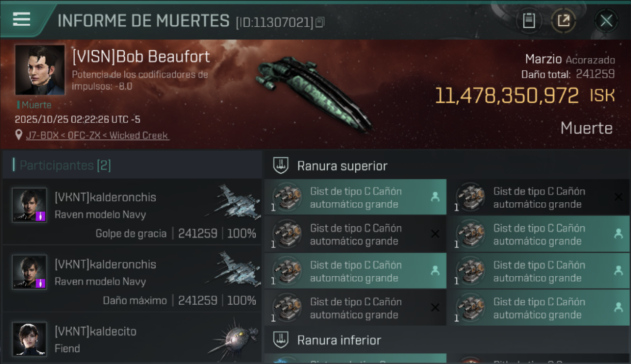Click the info badge on first kalderonchis portrait

click(41, 216)
